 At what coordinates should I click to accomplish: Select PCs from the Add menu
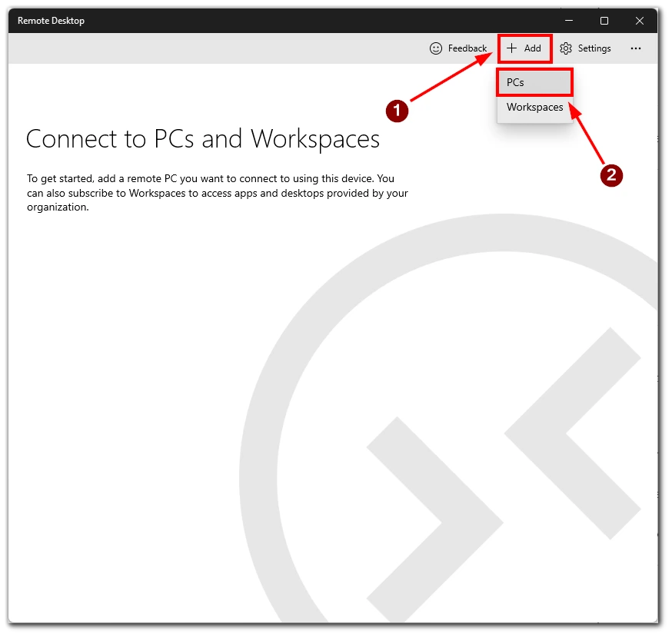(x=534, y=82)
